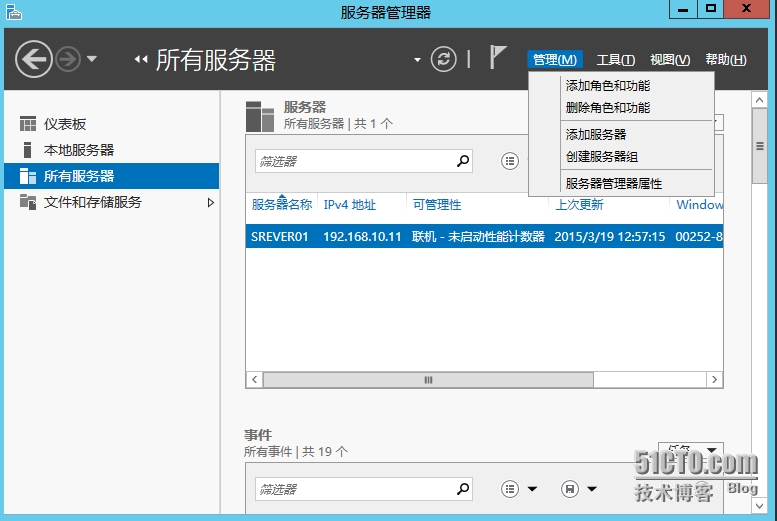This screenshot has width=777, height=521.
Task: Open the dropdown arrow beside the refresh icon
Action: 417,60
